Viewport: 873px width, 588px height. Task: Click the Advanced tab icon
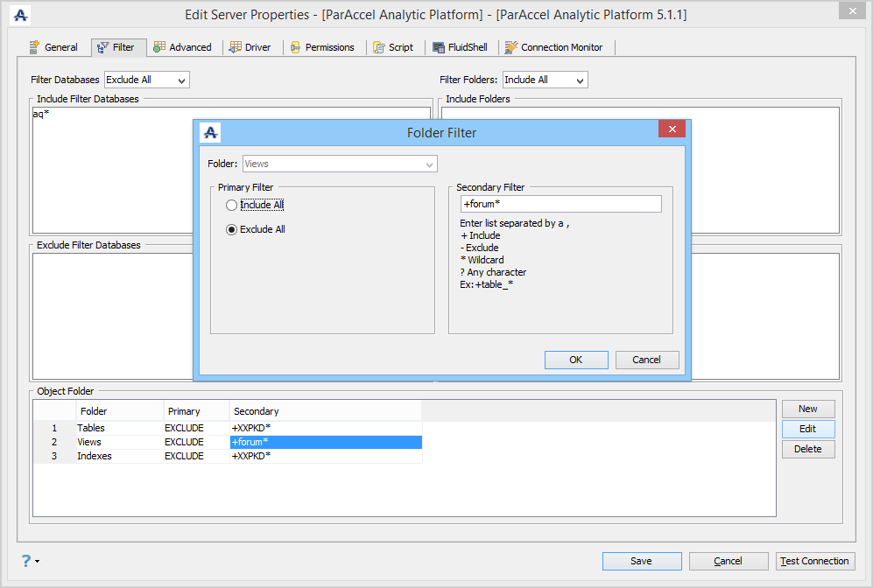[159, 47]
